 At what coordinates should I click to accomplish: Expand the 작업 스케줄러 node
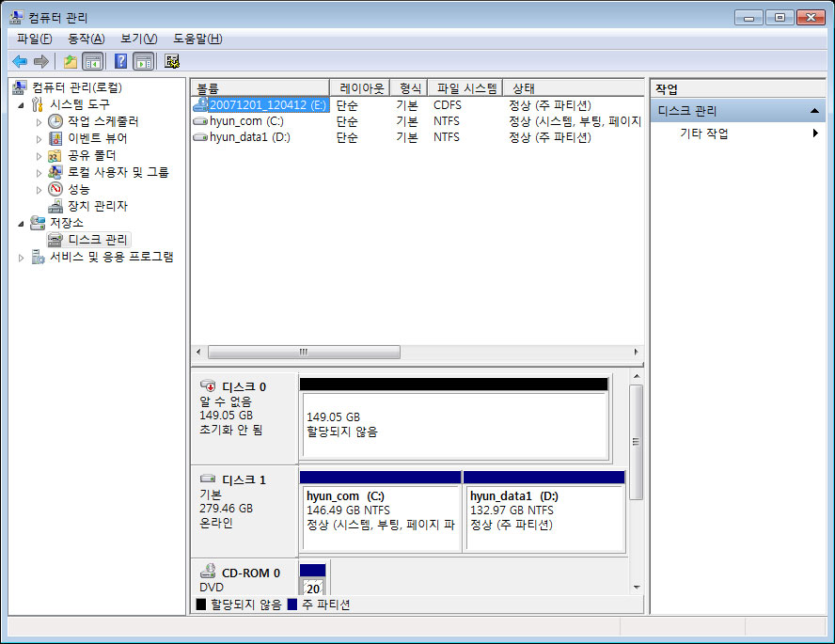point(39,122)
